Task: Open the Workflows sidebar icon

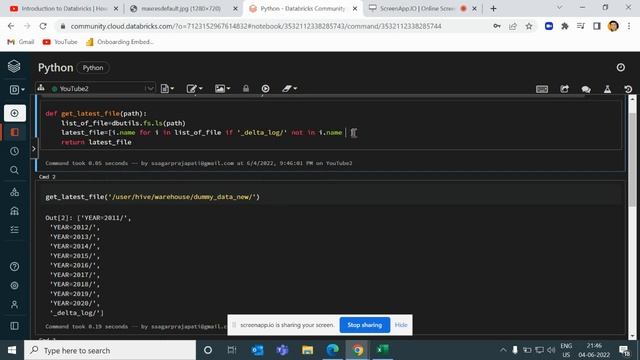Action: coord(15,230)
